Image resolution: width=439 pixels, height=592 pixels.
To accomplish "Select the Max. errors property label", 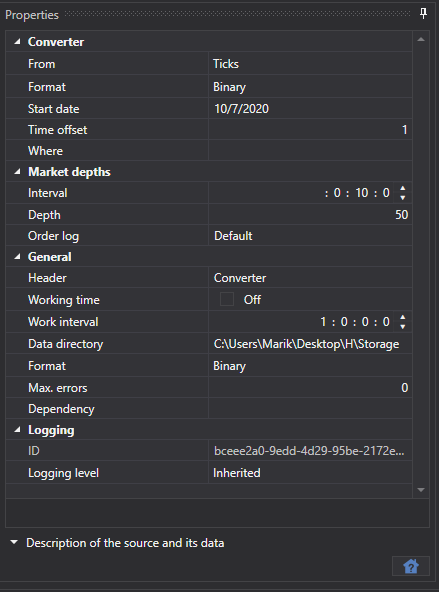I will pos(57,387).
